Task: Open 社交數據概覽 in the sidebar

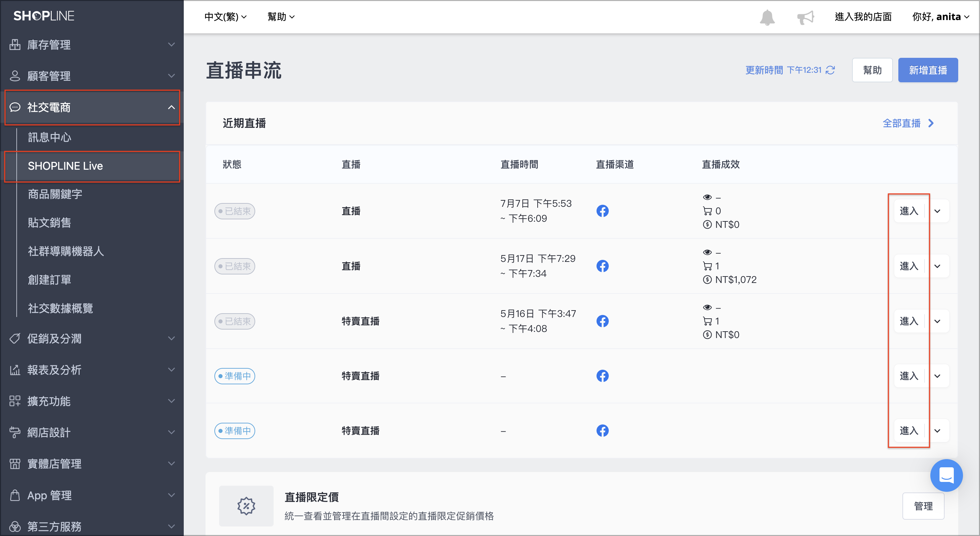Action: pyautogui.click(x=61, y=308)
